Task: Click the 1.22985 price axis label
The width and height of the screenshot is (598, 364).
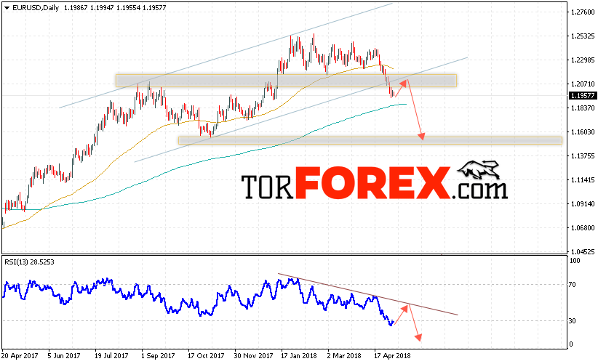Action: coord(583,60)
